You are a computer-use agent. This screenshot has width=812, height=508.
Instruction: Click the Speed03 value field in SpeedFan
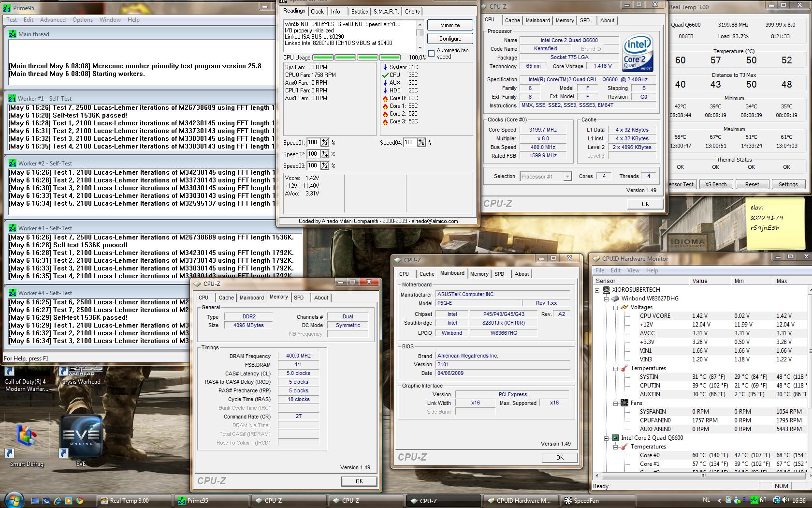pos(313,166)
